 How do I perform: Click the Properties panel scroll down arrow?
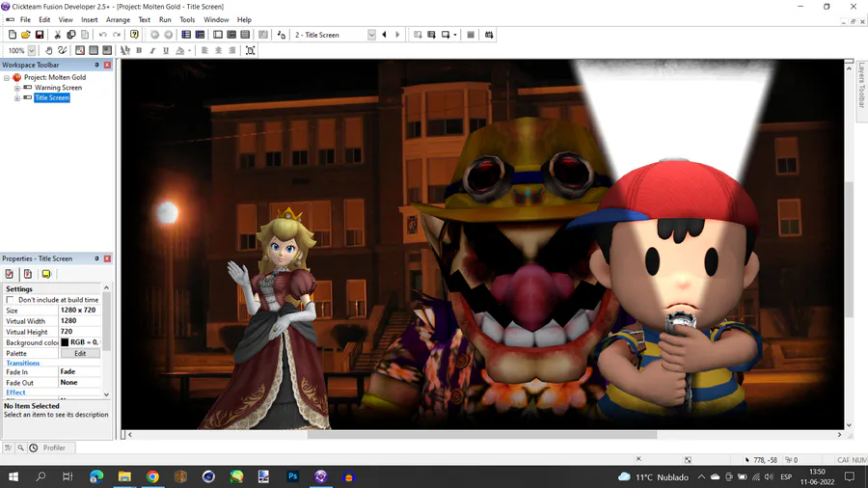106,394
